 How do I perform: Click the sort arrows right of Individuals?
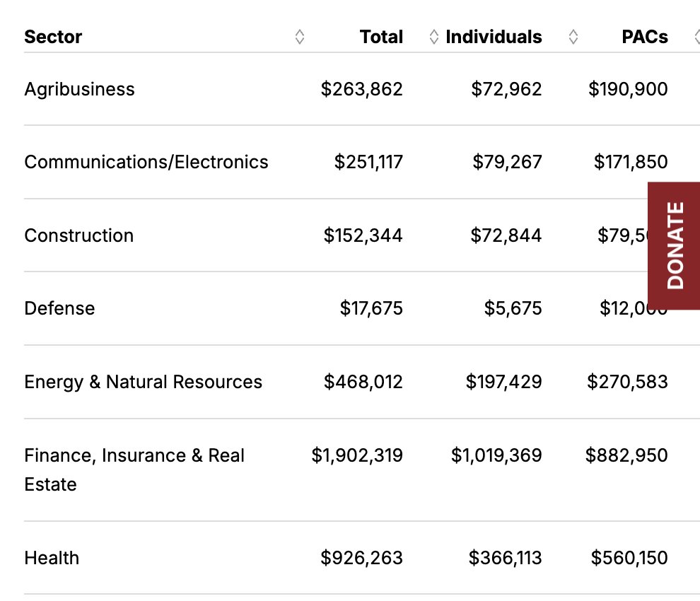tap(573, 37)
